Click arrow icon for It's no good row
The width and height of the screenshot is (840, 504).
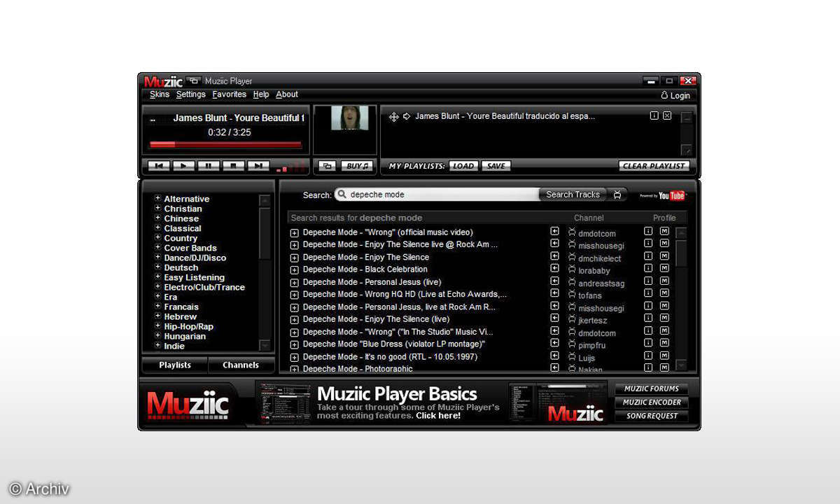coord(554,356)
